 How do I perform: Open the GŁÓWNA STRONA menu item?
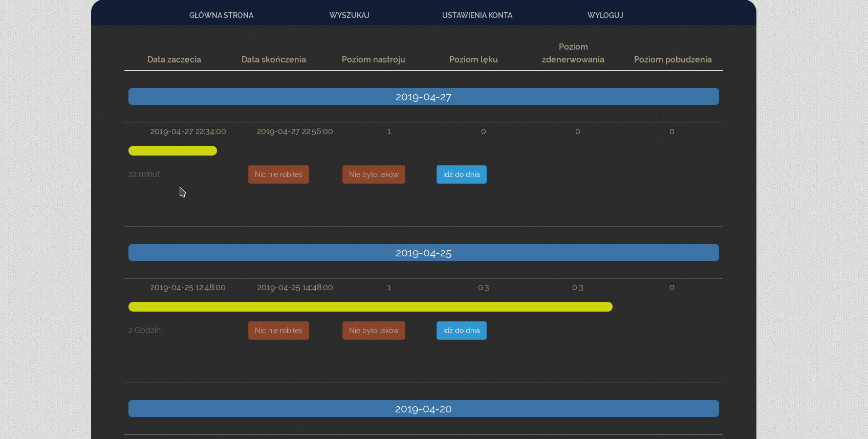click(221, 15)
